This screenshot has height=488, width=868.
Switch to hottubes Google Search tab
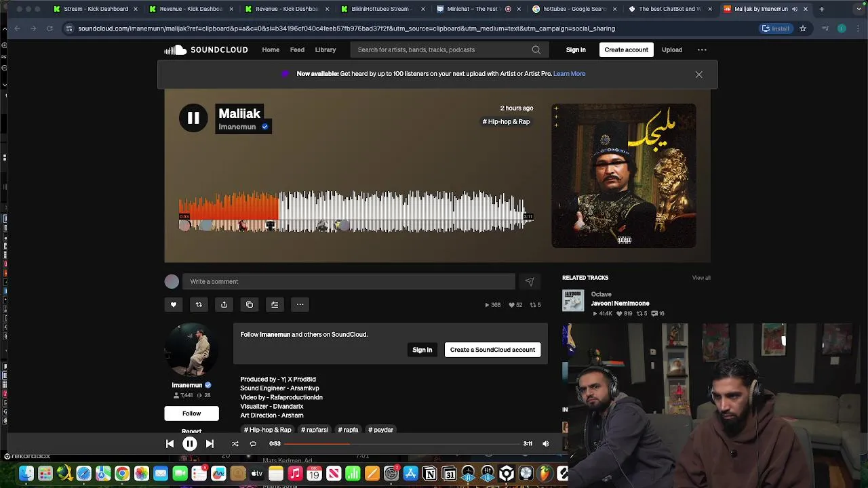click(574, 9)
